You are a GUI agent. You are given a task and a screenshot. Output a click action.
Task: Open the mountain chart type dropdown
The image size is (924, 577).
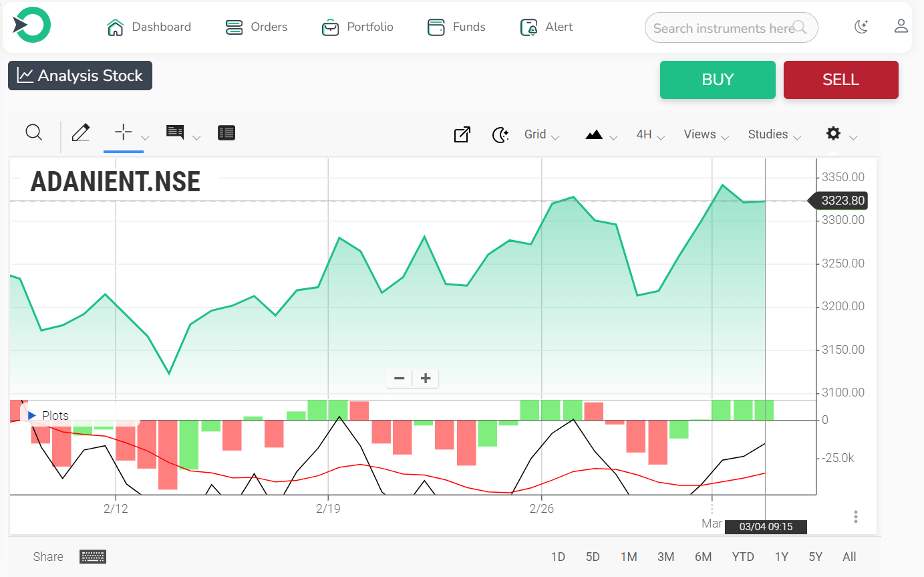coord(601,135)
